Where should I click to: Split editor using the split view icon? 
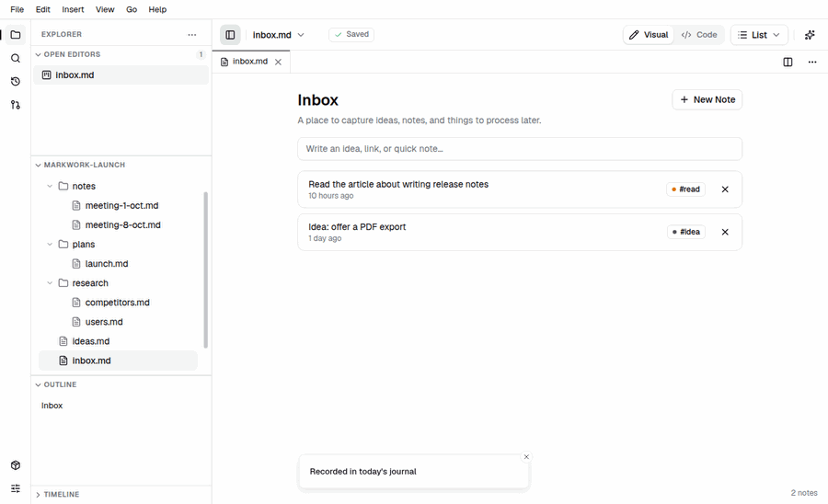click(788, 63)
